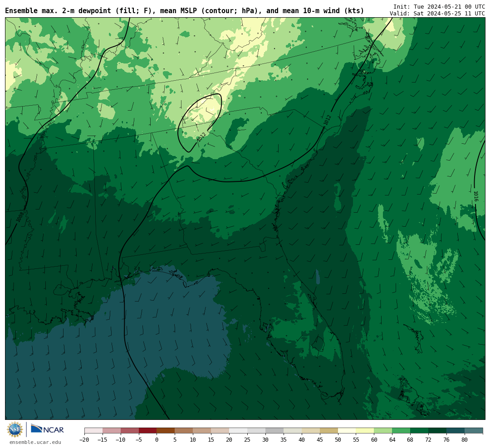Viewport: 490px width, 448px height.
Task: Pick the 10 to 15 tan swatch
Action: (x=202, y=431)
